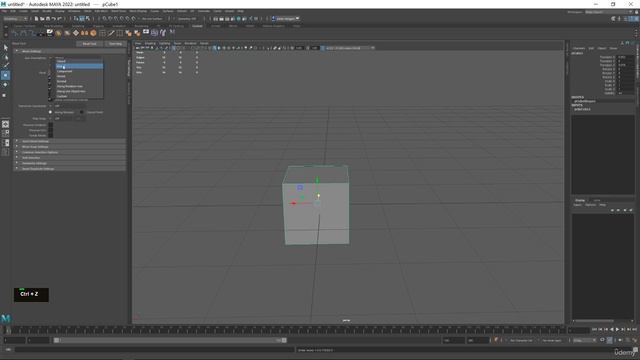Go to start of playback range
The image size is (640, 360).
[594, 329]
